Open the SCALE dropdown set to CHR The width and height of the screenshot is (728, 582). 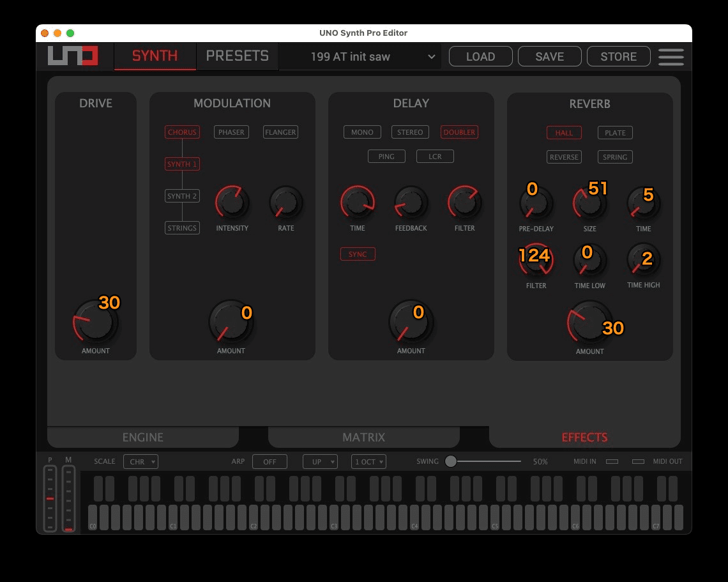point(140,461)
